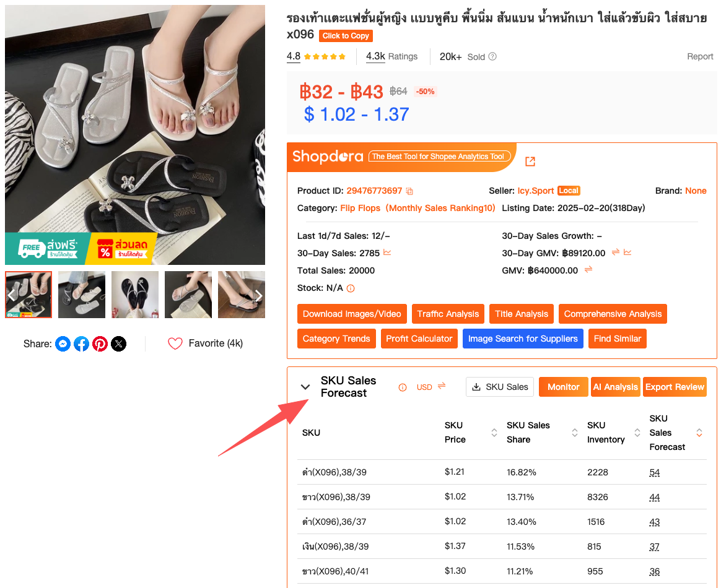Viewport: 721px width, 588px height.
Task: Favorite the product with heart icon
Action: (x=175, y=344)
